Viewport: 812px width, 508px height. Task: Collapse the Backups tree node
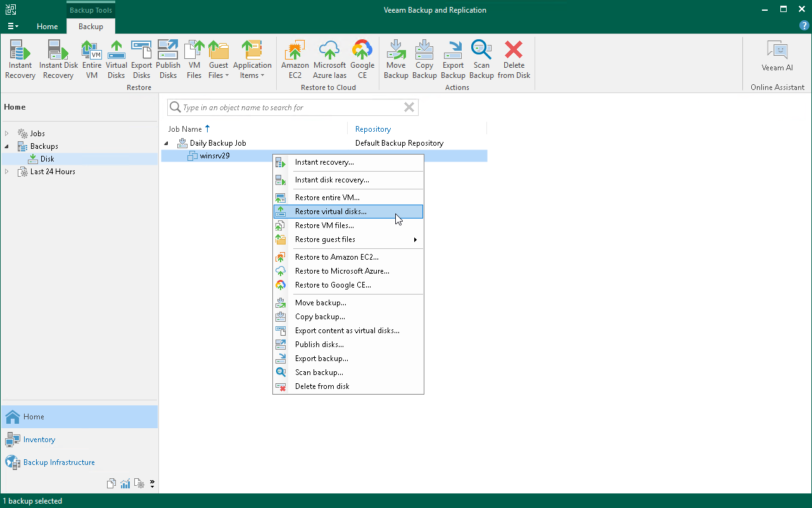pos(8,146)
